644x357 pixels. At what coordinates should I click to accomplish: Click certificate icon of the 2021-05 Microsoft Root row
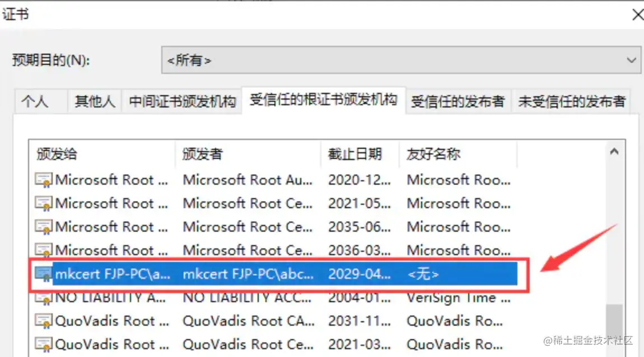[x=43, y=203]
